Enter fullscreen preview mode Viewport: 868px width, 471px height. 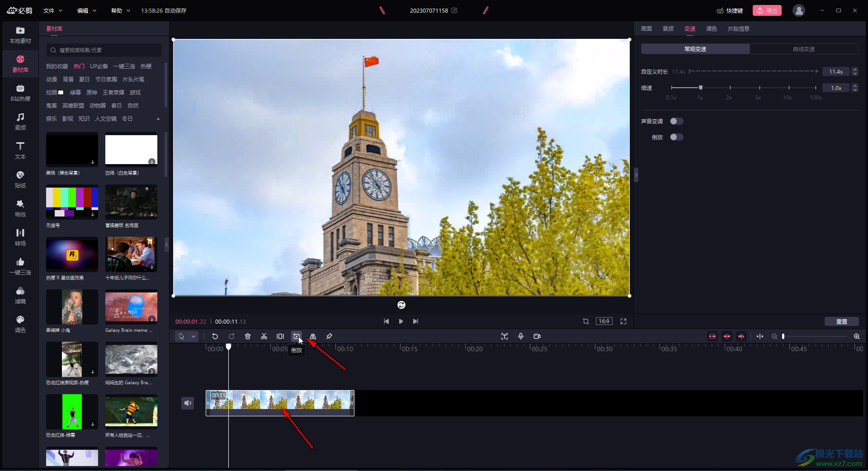623,321
